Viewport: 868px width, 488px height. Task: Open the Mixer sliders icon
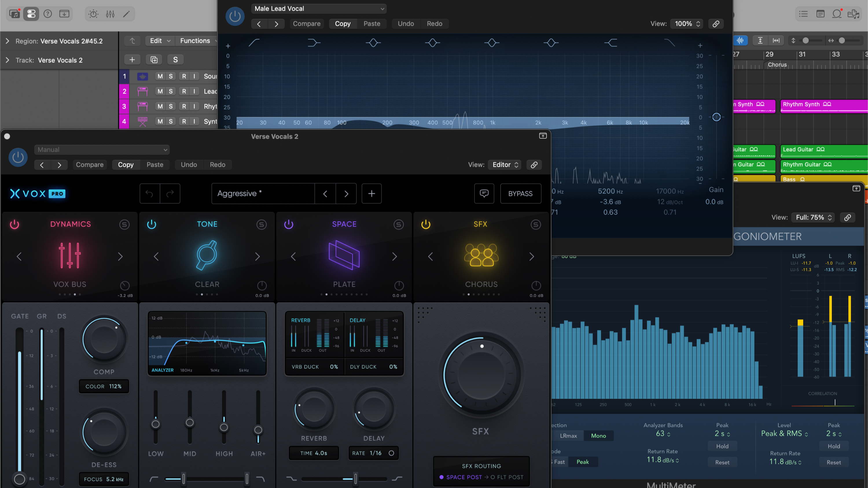click(110, 14)
